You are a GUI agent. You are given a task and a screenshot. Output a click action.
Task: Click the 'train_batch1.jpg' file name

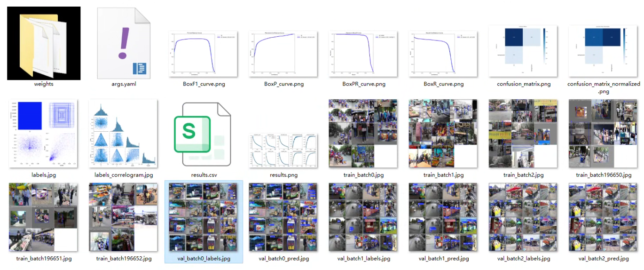443,175
